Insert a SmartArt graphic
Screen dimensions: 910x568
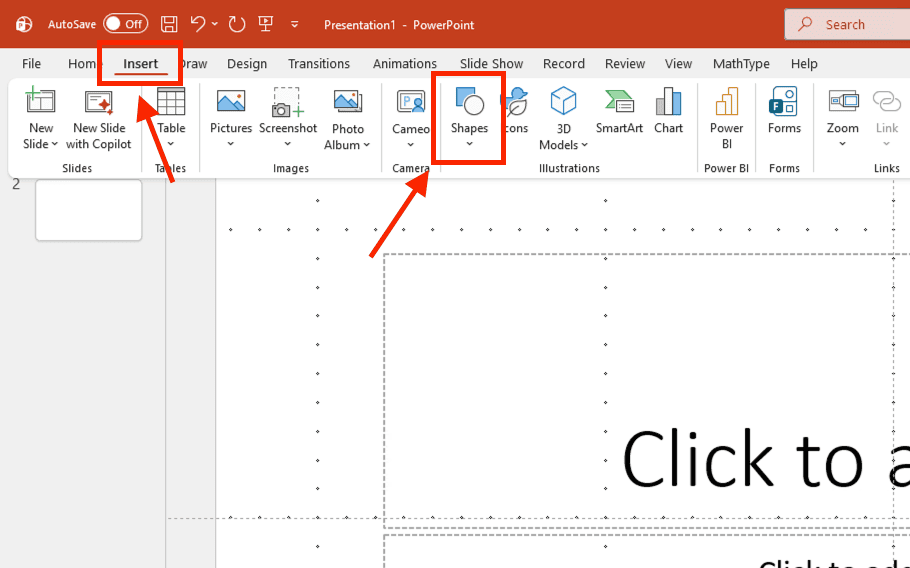click(x=619, y=111)
